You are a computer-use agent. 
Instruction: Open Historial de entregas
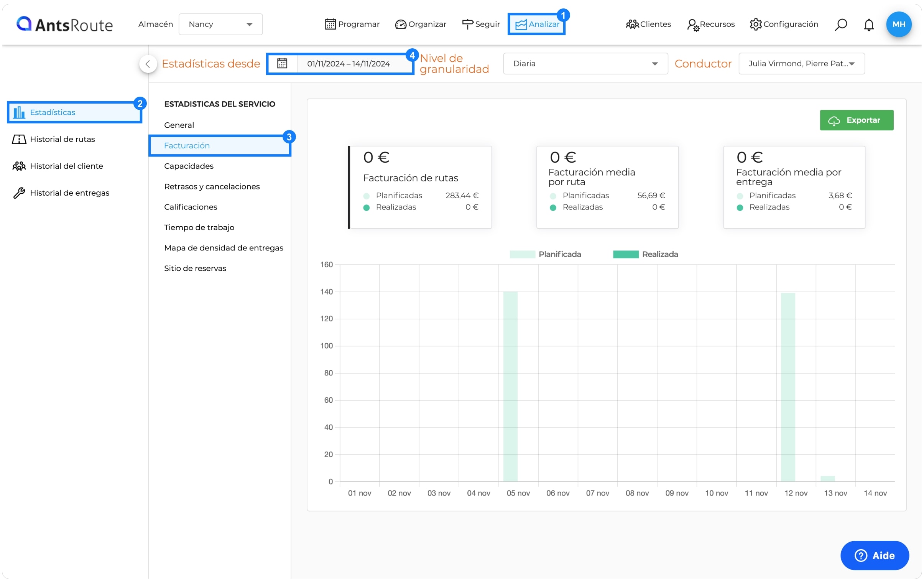[x=61, y=193]
